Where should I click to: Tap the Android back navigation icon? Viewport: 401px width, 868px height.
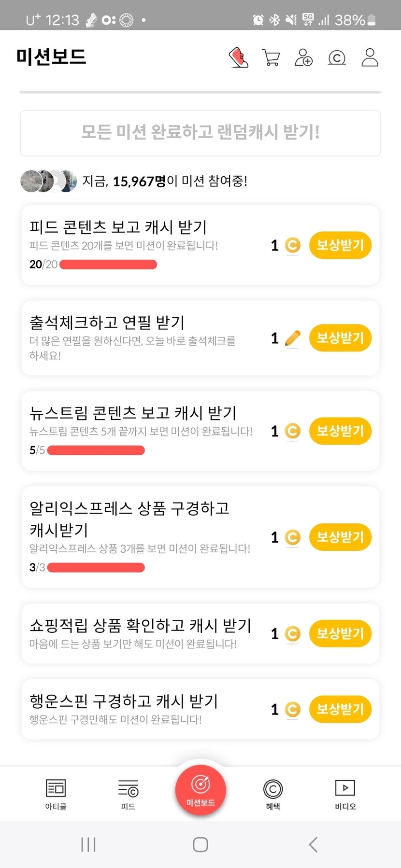(x=313, y=844)
